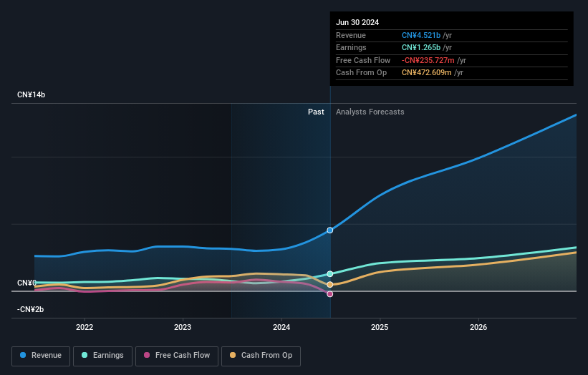Image resolution: width=588 pixels, height=375 pixels.
Task: Click the Analysts Forecasts label
Action: point(370,112)
